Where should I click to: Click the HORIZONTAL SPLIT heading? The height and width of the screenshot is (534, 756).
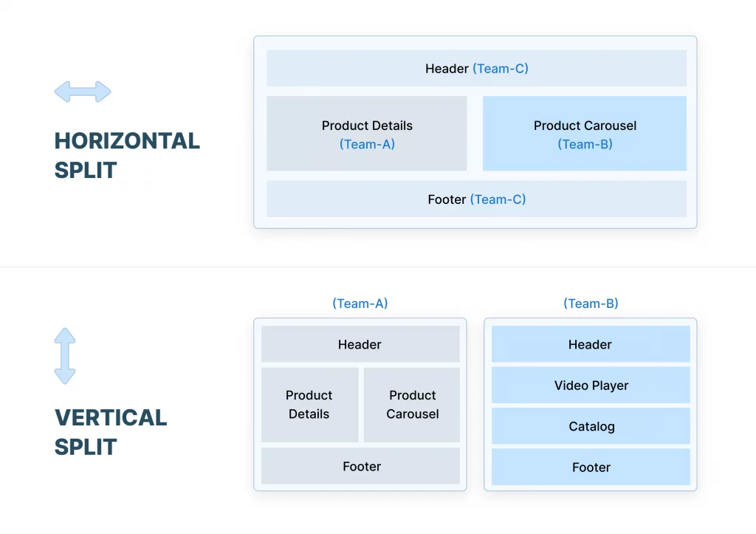127,155
